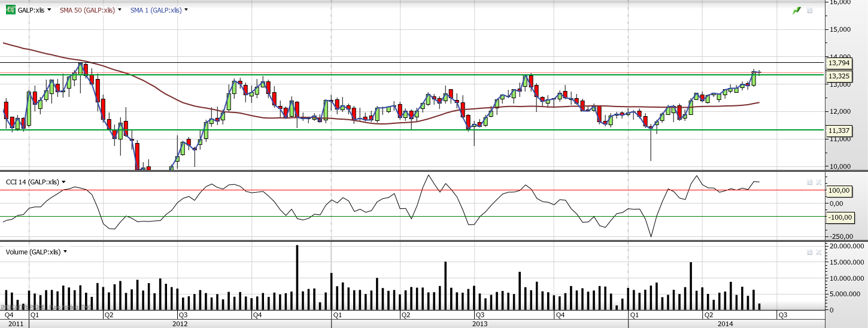
Task: Click the green Eq instrument icon
Action: [10, 10]
